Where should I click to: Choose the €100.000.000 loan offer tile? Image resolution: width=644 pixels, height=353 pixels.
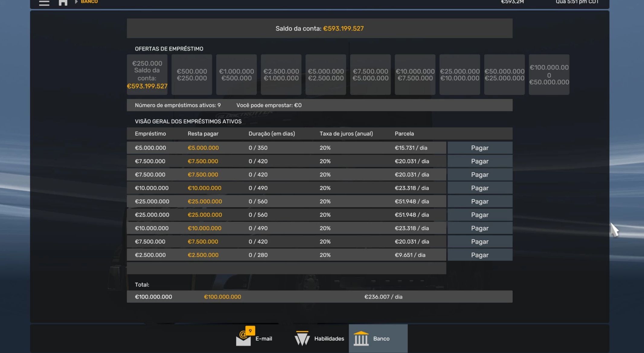[549, 75]
